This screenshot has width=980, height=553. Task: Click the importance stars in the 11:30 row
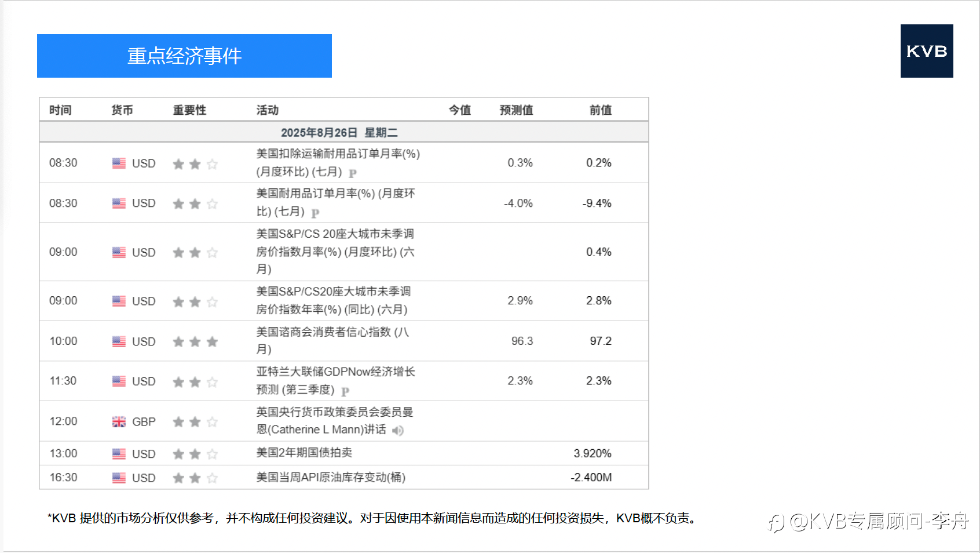click(195, 381)
